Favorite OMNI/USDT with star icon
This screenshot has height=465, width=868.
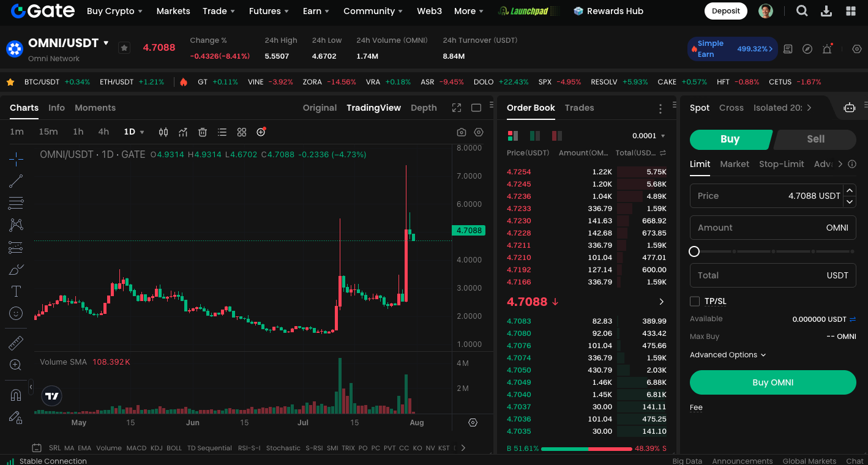(124, 48)
